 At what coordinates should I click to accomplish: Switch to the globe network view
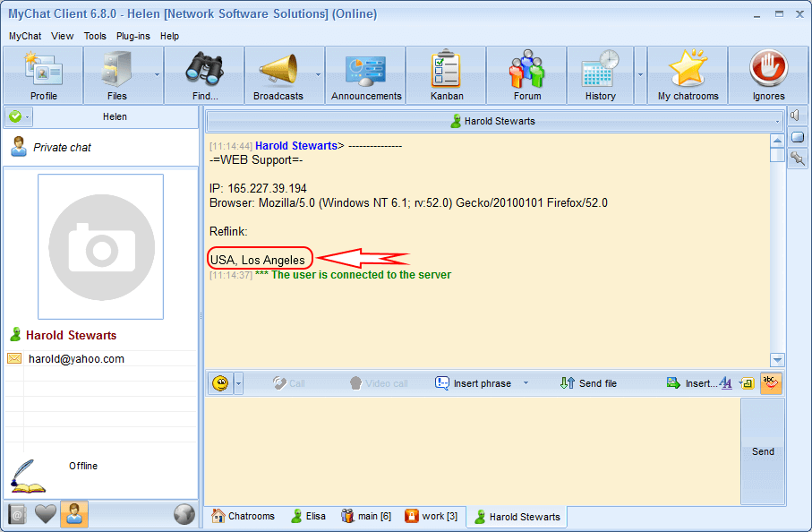click(x=184, y=513)
